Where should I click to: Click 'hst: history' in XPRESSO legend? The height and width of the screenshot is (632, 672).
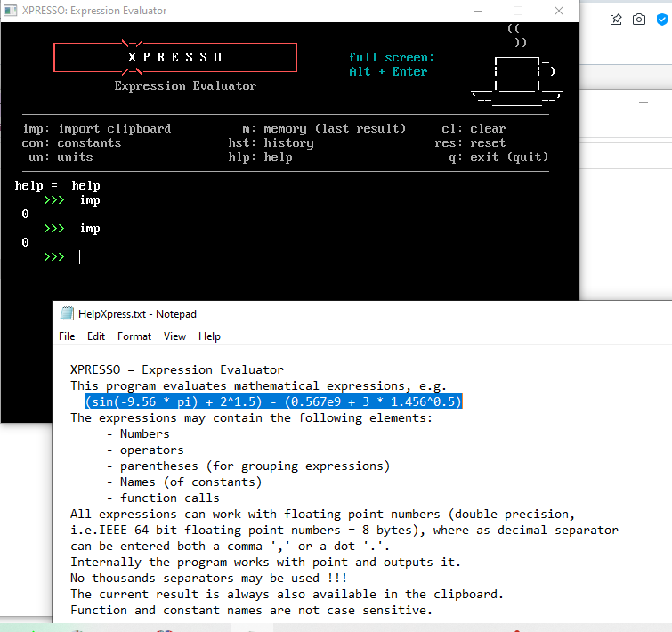coord(271,142)
